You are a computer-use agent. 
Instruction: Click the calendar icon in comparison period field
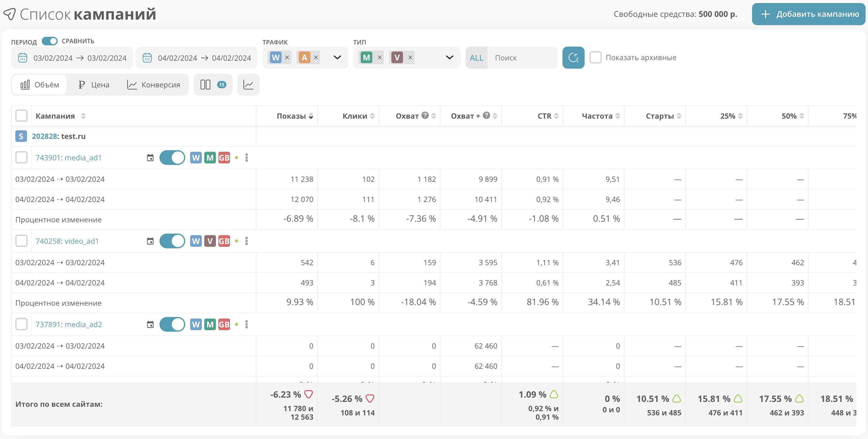click(147, 58)
